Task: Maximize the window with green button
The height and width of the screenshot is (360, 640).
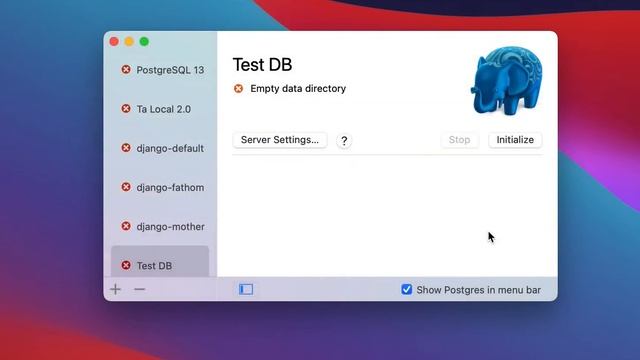Action: [144, 42]
